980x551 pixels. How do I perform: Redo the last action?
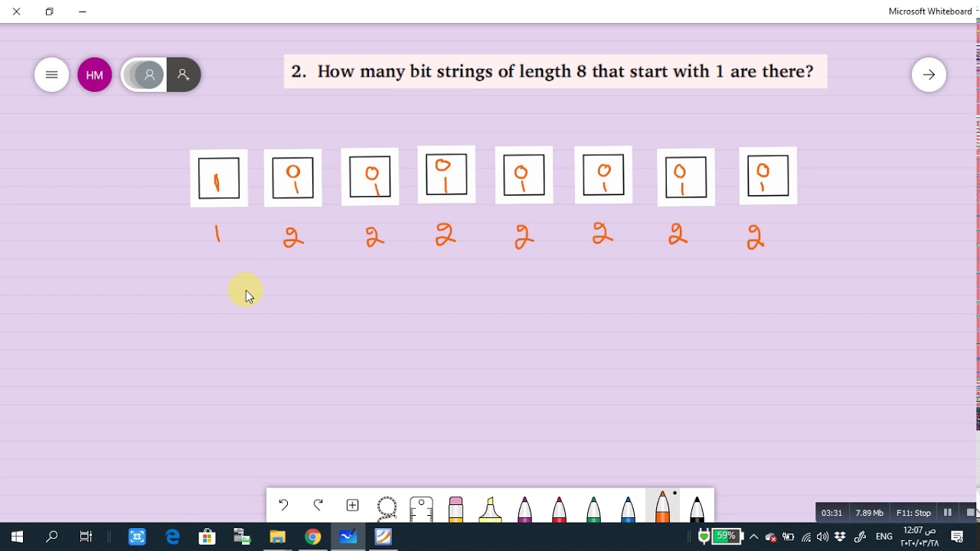[x=318, y=505]
